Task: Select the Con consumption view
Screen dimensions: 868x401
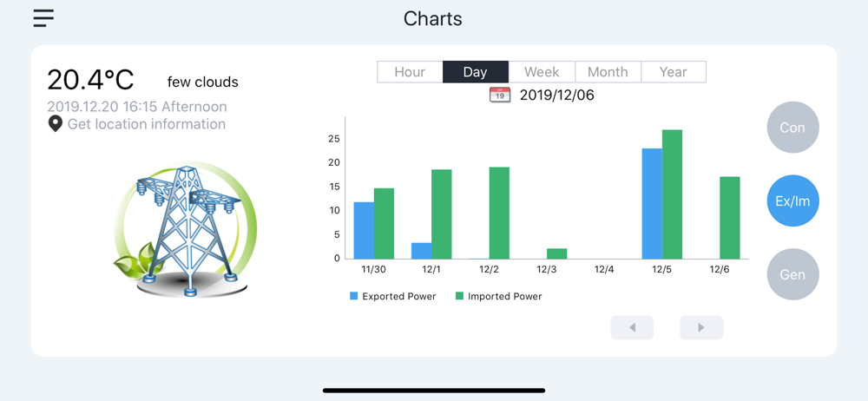Action: (792, 128)
